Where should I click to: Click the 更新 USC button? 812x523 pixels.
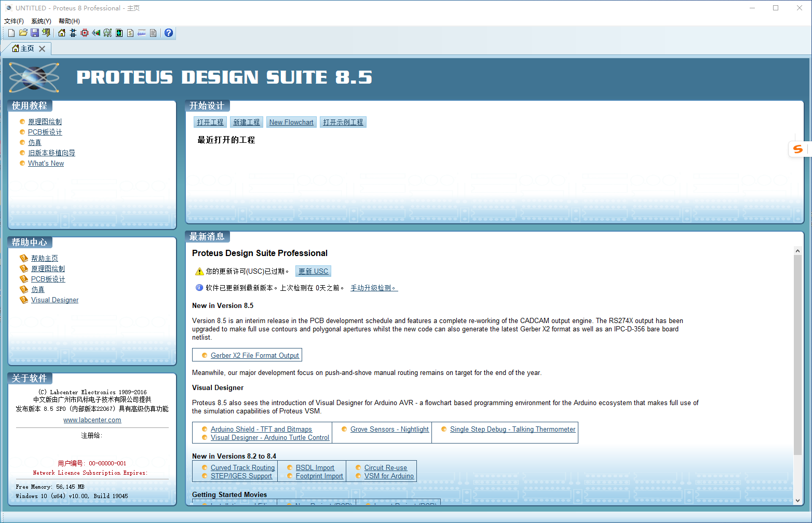[x=313, y=271]
